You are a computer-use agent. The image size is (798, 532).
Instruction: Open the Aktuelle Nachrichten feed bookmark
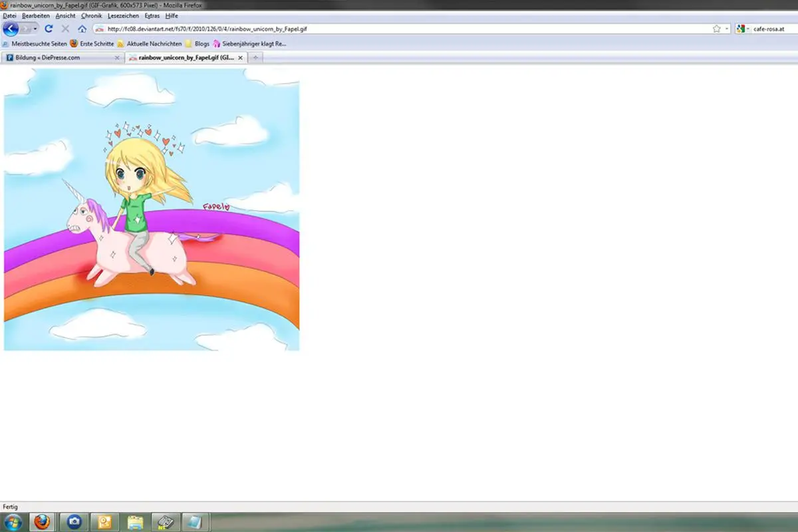coord(153,44)
